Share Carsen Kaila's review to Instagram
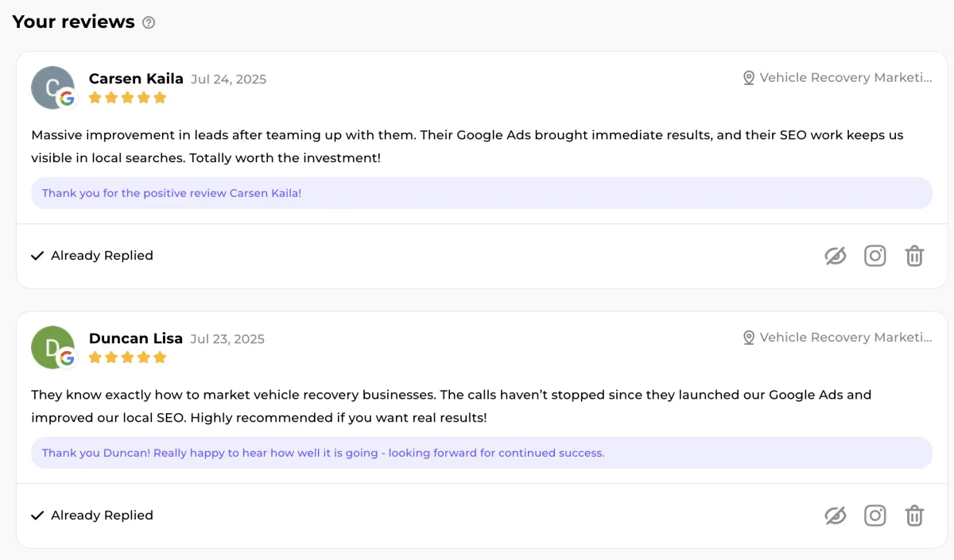Screen dimensions: 954x560 coord(875,256)
